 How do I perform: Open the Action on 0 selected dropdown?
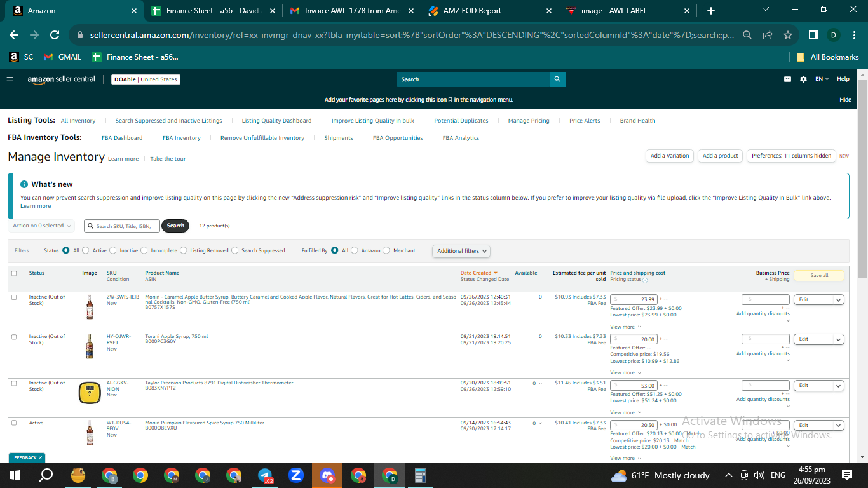click(x=41, y=226)
